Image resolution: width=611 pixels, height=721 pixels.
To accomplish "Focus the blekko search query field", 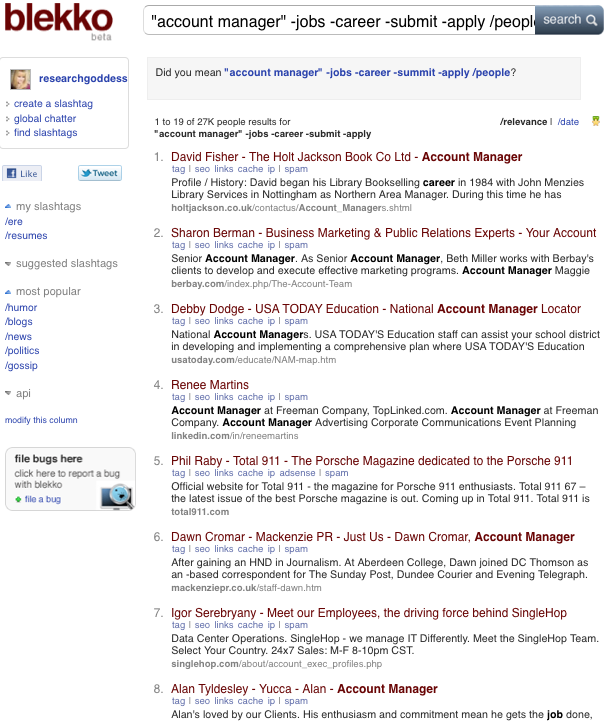I will [x=340, y=20].
